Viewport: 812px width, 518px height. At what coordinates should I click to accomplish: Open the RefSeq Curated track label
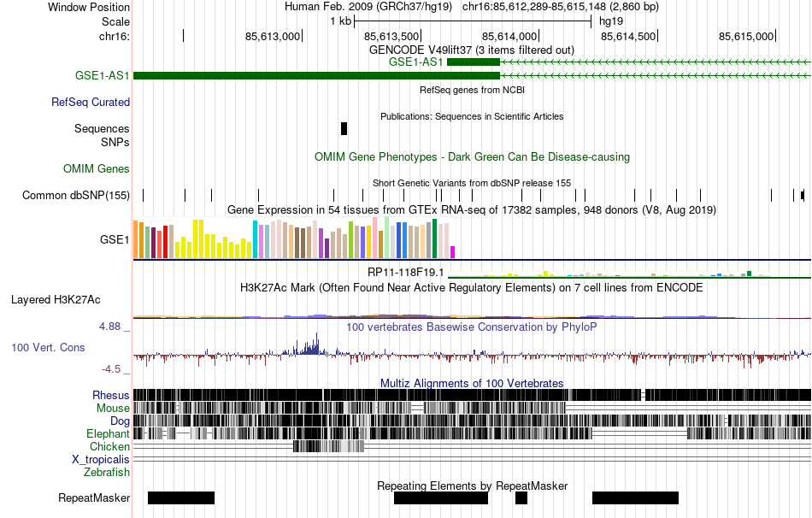point(91,102)
